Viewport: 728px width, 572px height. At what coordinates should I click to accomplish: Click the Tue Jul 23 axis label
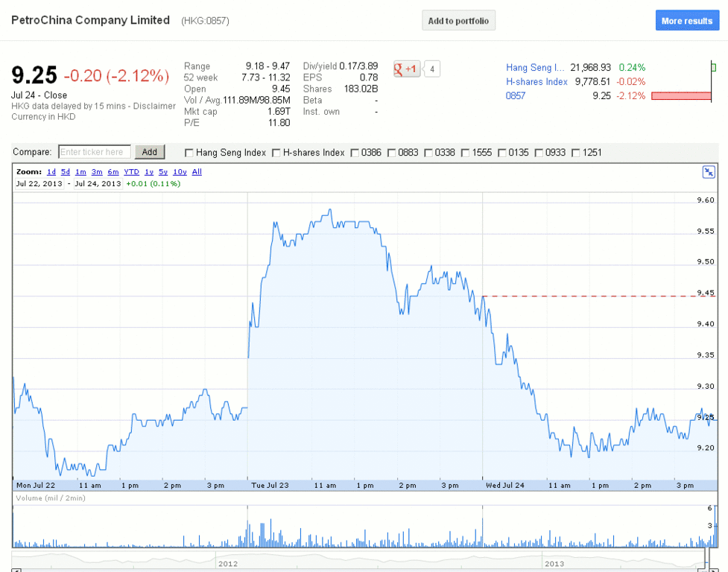coord(270,486)
